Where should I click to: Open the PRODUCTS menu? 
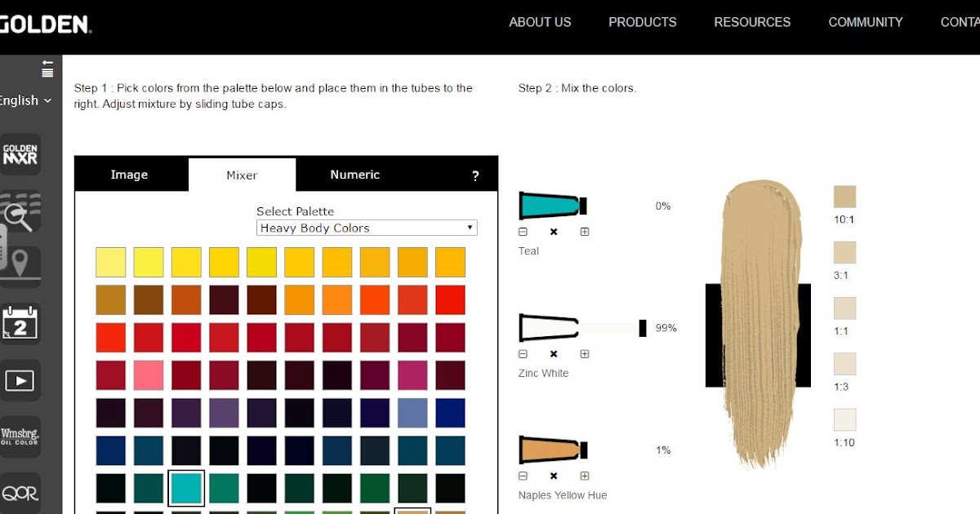coord(642,22)
